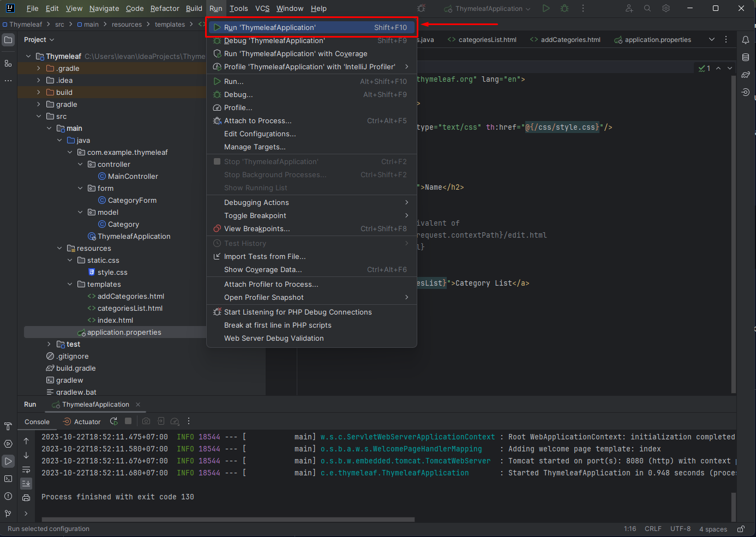Open the Problems tool window icon
The image size is (756, 537).
pyautogui.click(x=8, y=496)
